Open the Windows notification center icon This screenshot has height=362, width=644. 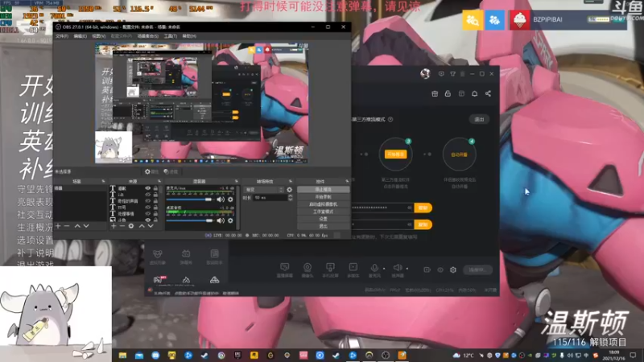[633, 356]
